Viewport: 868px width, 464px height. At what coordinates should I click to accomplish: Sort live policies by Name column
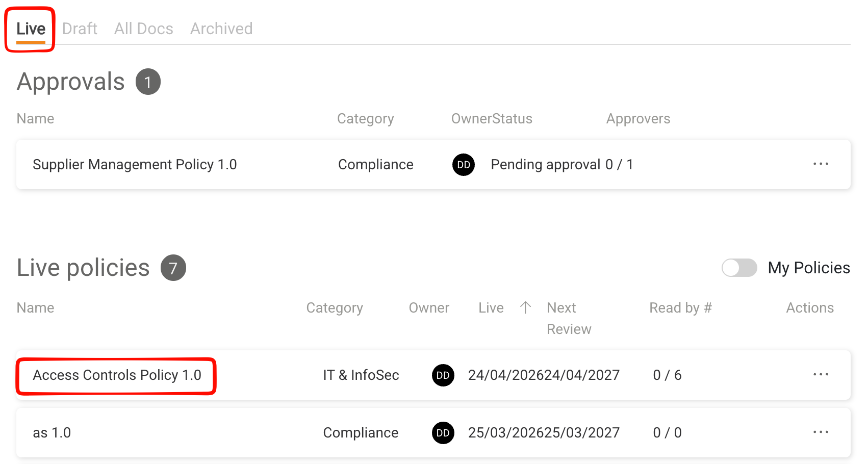(x=35, y=308)
